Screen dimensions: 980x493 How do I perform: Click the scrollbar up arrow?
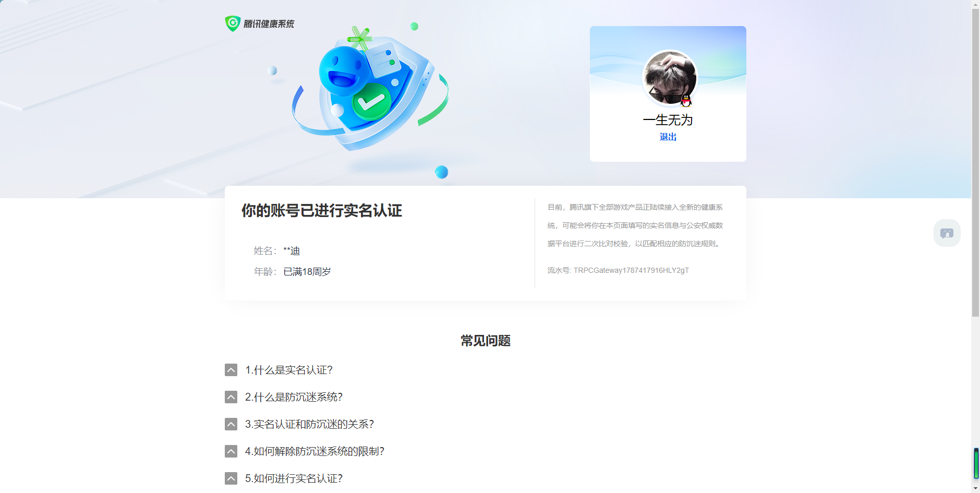(x=975, y=4)
